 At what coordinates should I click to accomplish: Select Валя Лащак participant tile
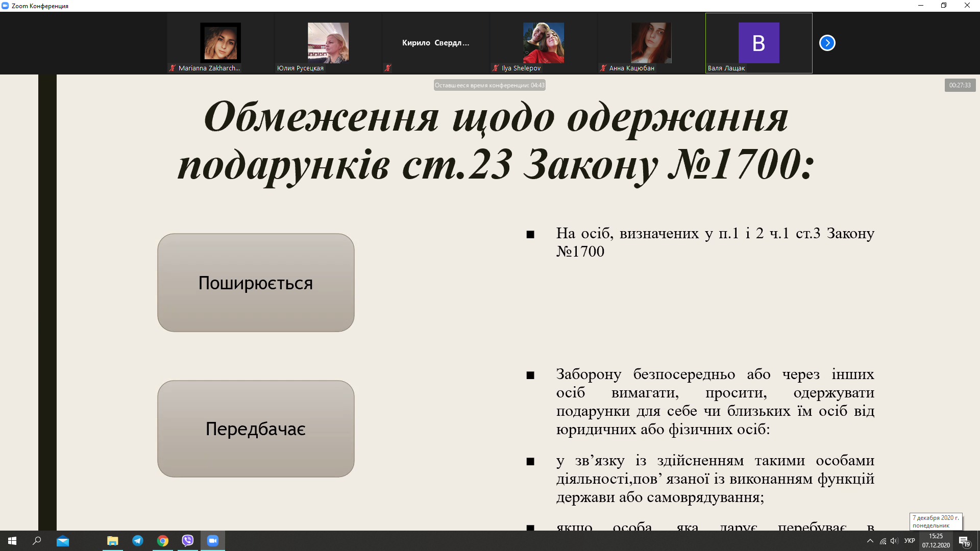pos(758,43)
